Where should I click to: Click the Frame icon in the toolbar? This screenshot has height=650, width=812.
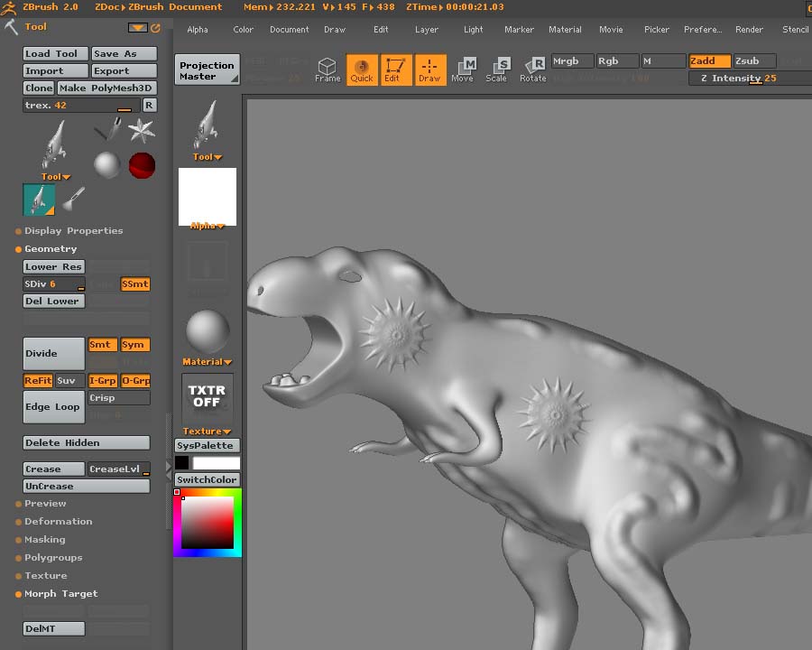[328, 65]
